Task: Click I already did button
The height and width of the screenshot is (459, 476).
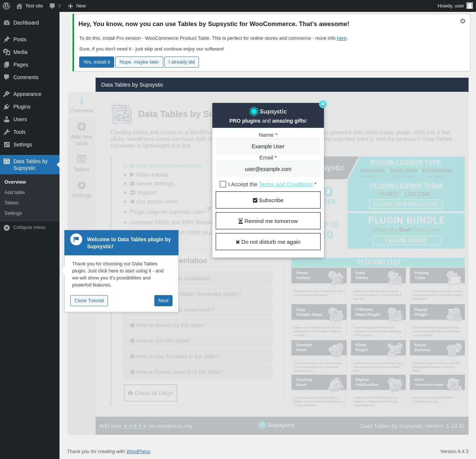Action: 181,62
